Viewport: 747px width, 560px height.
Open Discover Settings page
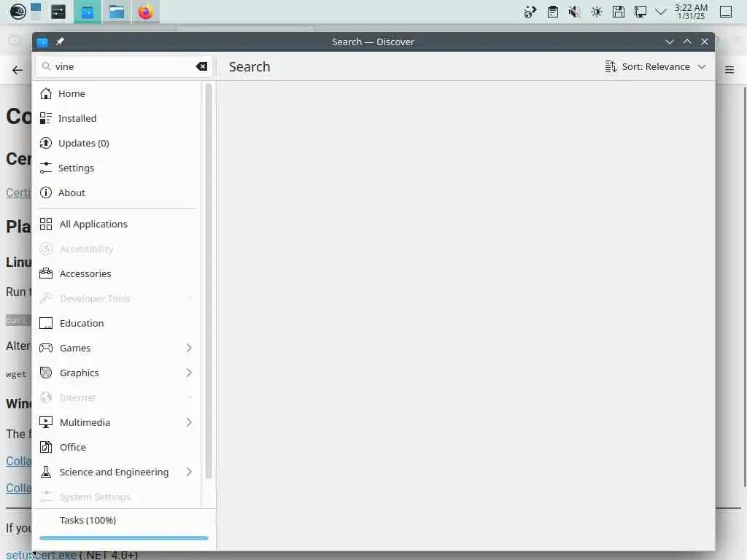pyautogui.click(x=117, y=168)
